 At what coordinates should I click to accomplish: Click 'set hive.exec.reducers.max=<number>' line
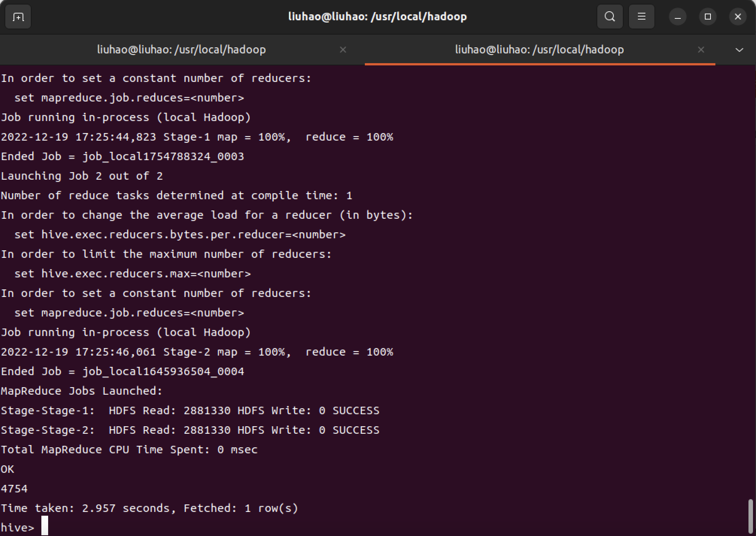point(132,274)
